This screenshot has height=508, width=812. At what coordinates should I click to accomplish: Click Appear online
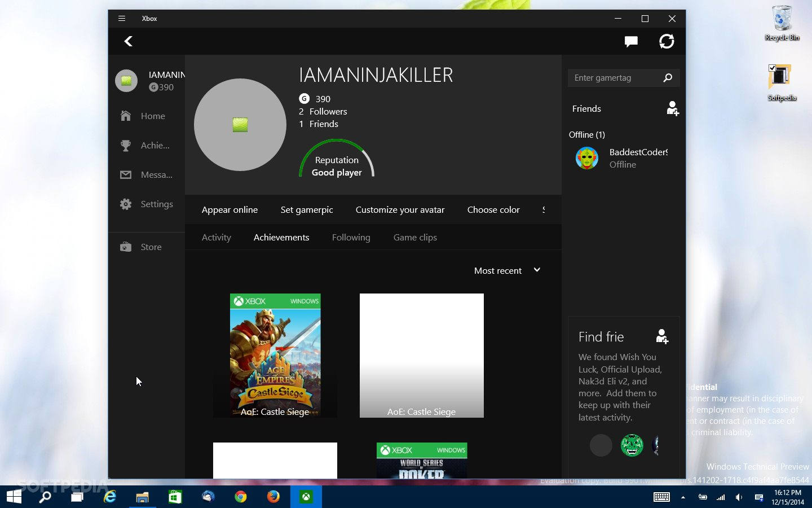point(230,209)
